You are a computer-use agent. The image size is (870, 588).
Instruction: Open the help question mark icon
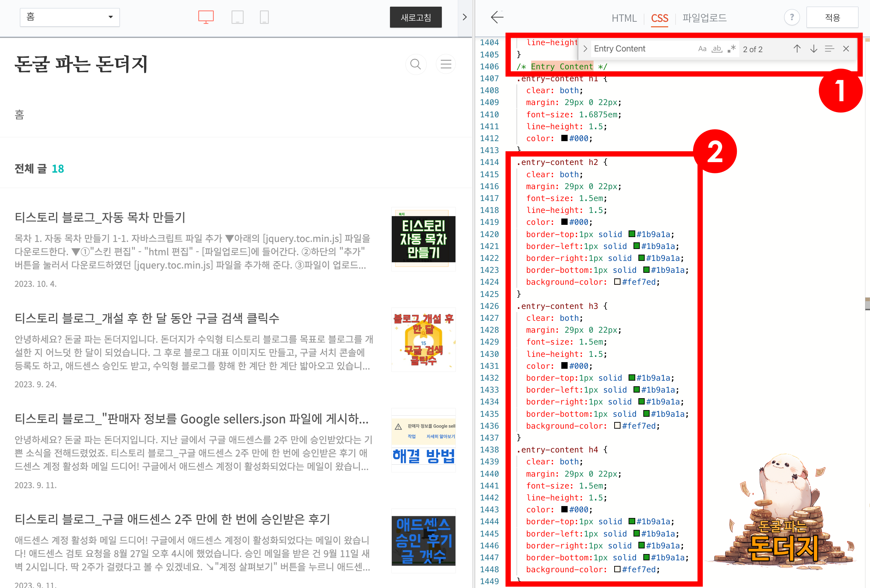coord(792,17)
